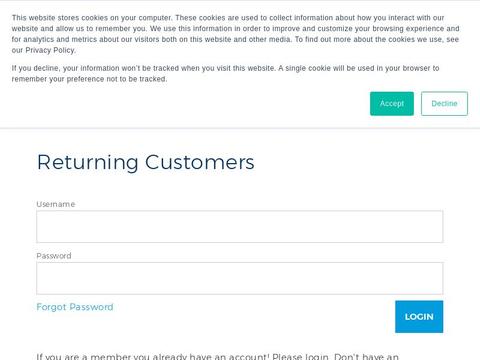Click the first cookie notice paragraph

235,34
